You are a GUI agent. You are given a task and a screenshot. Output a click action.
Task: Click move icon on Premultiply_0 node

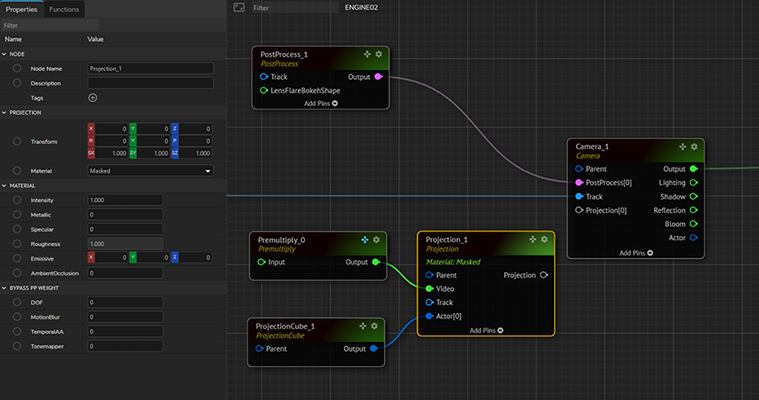[x=364, y=239]
